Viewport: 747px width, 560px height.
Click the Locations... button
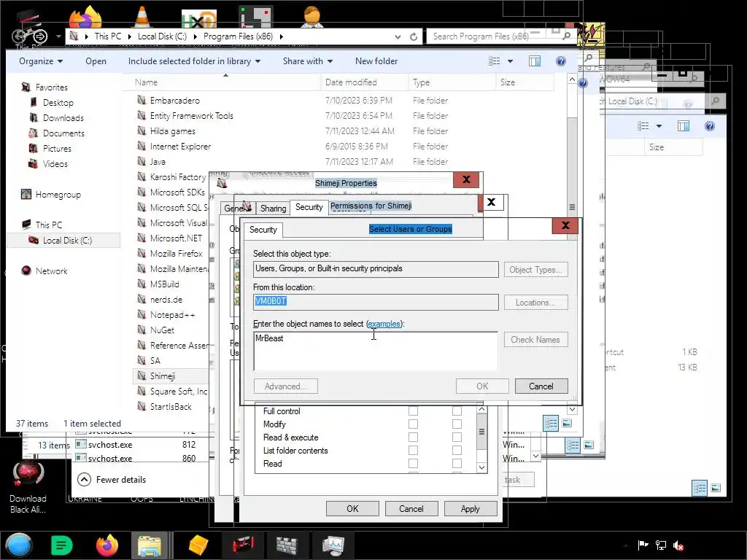[536, 303]
